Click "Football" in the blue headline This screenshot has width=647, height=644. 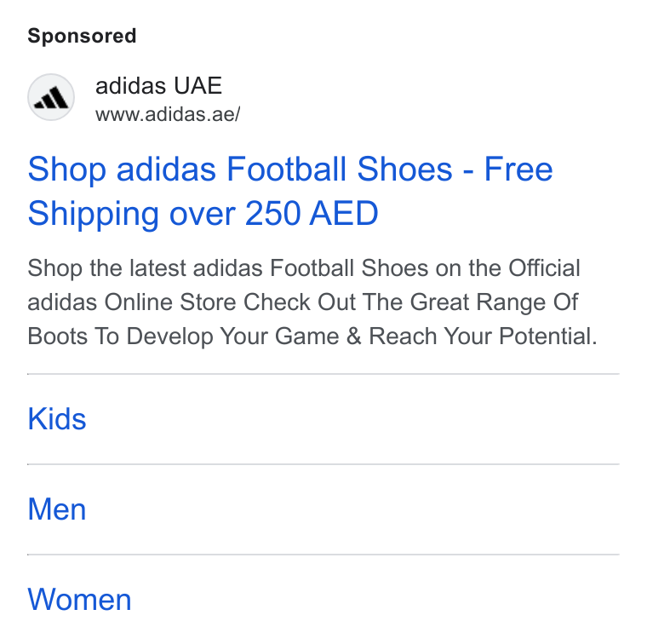click(x=286, y=169)
